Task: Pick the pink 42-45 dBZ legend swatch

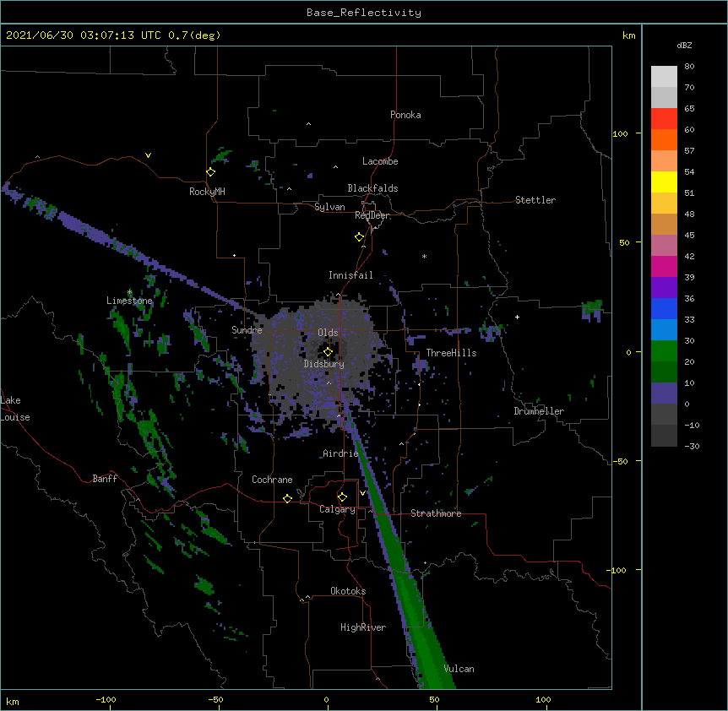Action: (664, 245)
